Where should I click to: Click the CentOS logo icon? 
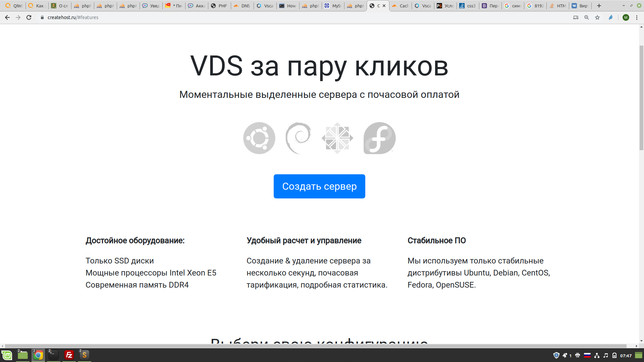337,138
